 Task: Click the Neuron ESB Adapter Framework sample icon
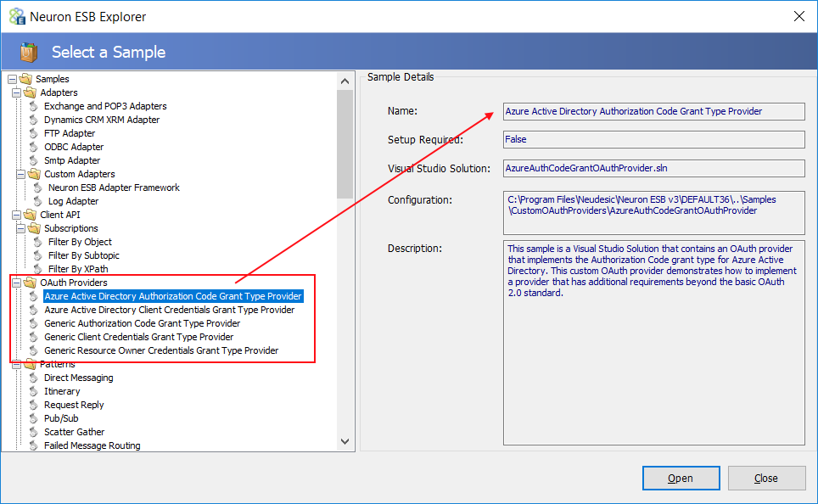pyautogui.click(x=38, y=188)
